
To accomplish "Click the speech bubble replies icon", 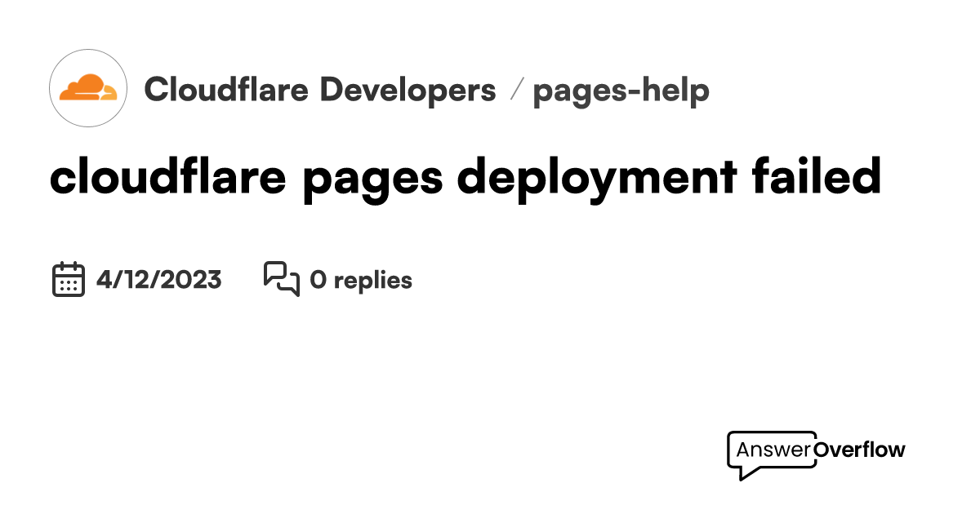I will pyautogui.click(x=281, y=279).
